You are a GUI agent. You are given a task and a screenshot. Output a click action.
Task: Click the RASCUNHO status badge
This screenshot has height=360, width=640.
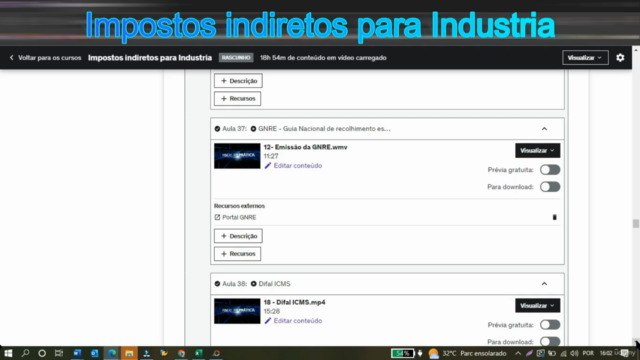pyautogui.click(x=236, y=58)
